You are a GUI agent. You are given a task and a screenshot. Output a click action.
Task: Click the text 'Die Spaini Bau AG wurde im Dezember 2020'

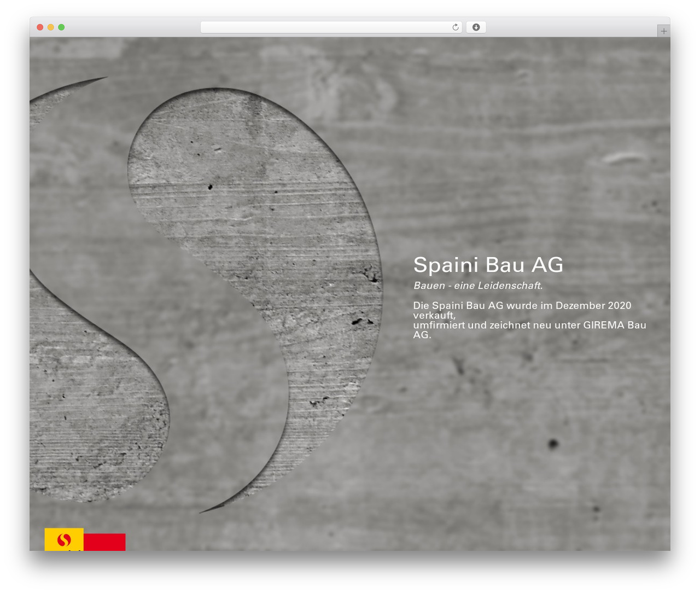point(522,305)
